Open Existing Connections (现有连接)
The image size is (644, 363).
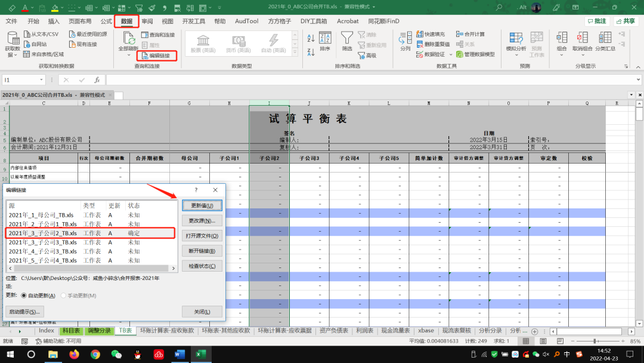(83, 44)
